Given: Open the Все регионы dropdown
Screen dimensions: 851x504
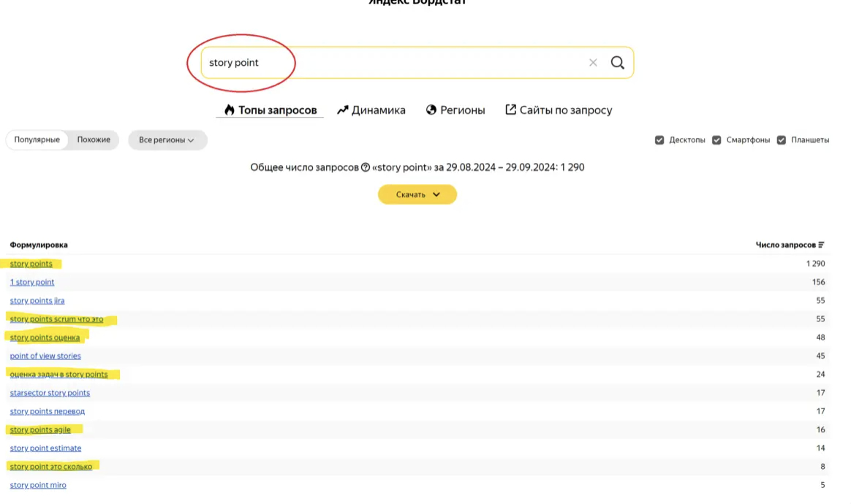Looking at the screenshot, I should [167, 140].
